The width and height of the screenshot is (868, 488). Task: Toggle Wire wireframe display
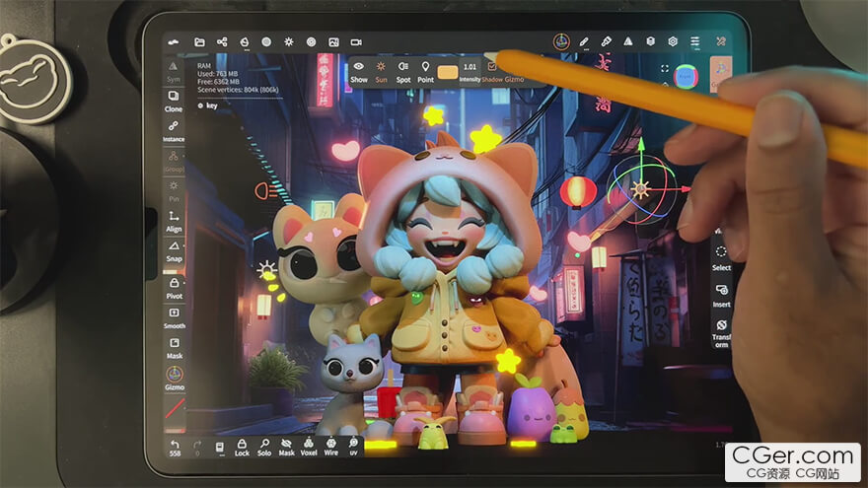(331, 447)
